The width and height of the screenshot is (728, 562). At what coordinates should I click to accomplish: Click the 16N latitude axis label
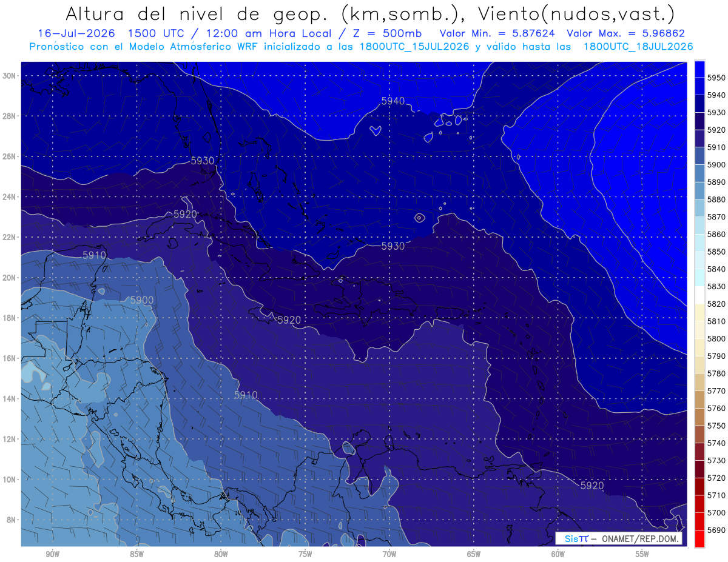pos(10,358)
